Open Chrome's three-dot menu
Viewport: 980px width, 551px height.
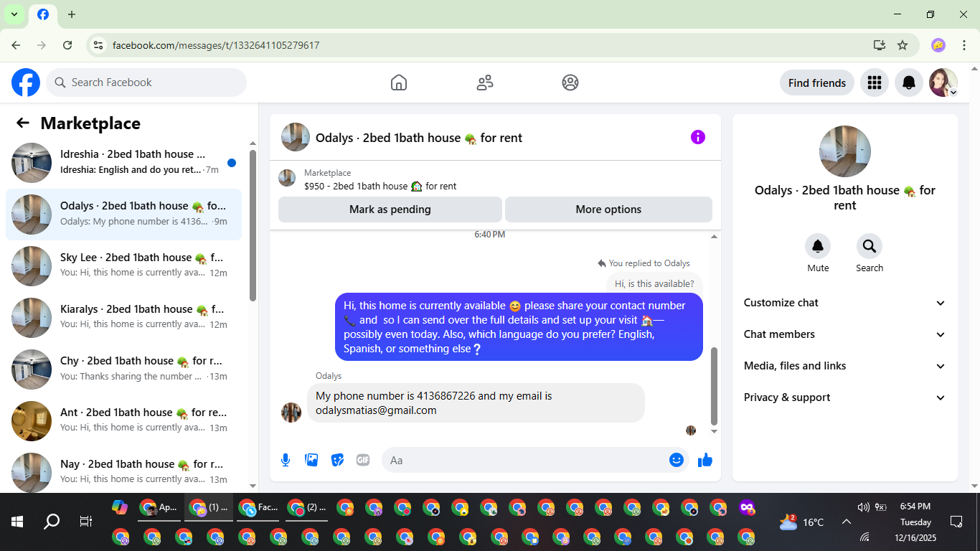pos(964,45)
